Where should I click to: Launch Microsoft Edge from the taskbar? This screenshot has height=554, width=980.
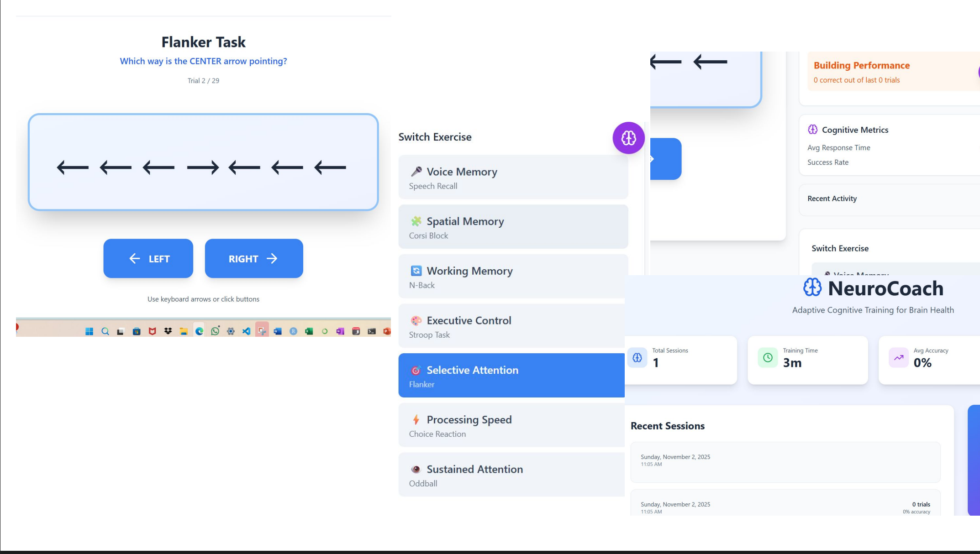[199, 331]
